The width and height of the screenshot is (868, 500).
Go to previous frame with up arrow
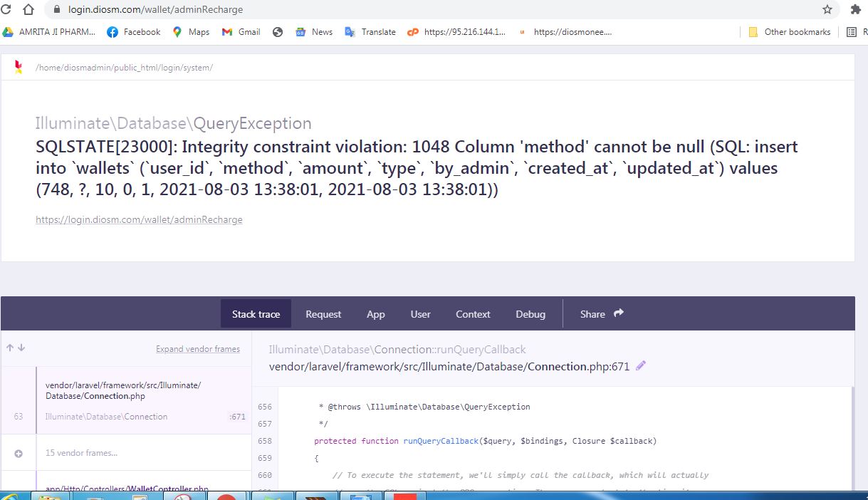coord(10,348)
